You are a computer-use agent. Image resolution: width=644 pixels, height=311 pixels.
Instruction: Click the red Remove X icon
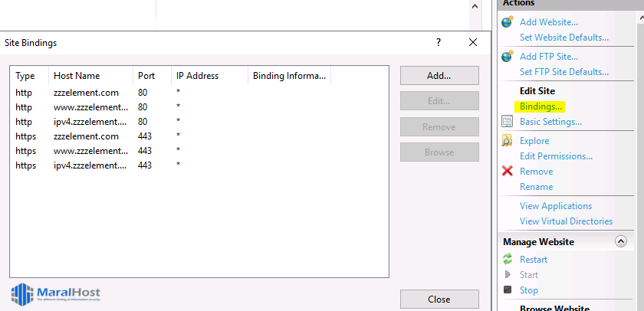pyautogui.click(x=507, y=172)
